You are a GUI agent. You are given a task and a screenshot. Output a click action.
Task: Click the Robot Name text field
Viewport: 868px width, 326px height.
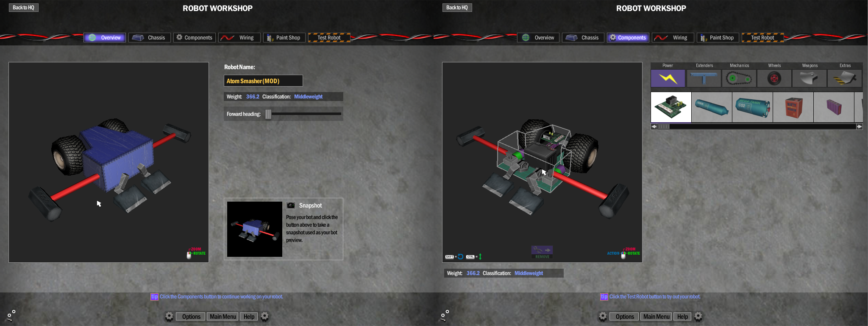click(x=263, y=81)
